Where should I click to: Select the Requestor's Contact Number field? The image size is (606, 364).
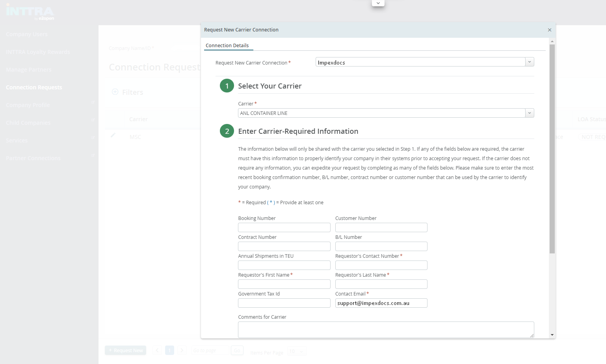point(381,265)
